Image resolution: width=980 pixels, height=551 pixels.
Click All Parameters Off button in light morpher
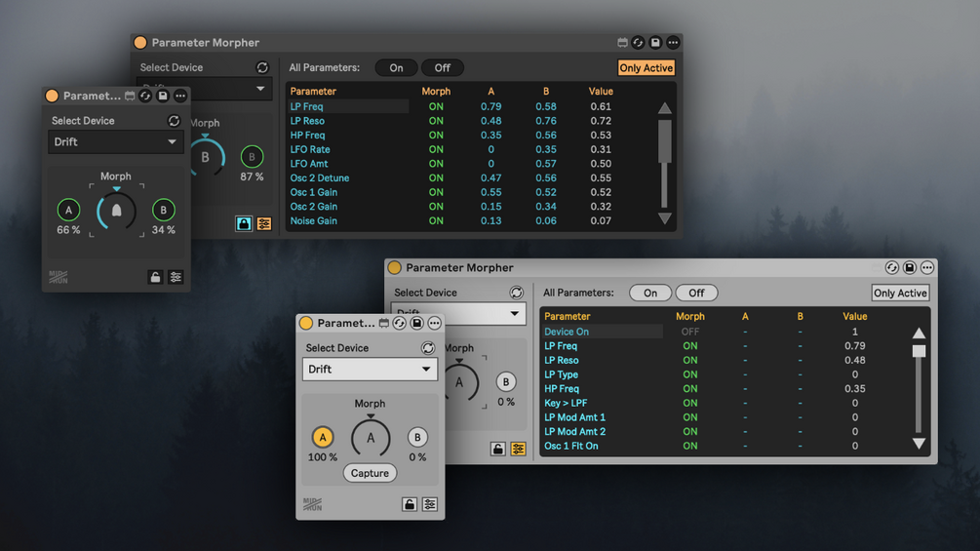click(696, 293)
